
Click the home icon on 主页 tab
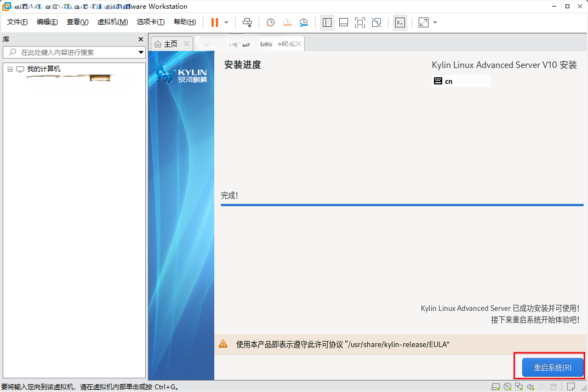pyautogui.click(x=158, y=44)
